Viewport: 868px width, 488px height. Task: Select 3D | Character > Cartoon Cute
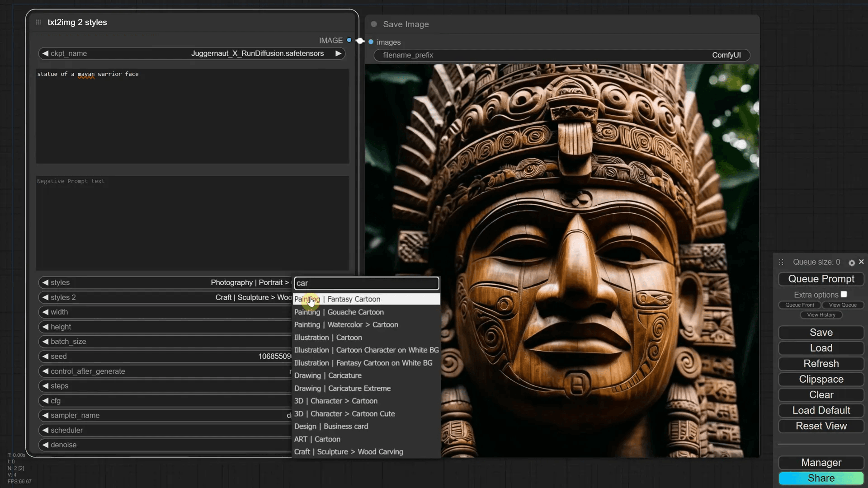tap(344, 413)
